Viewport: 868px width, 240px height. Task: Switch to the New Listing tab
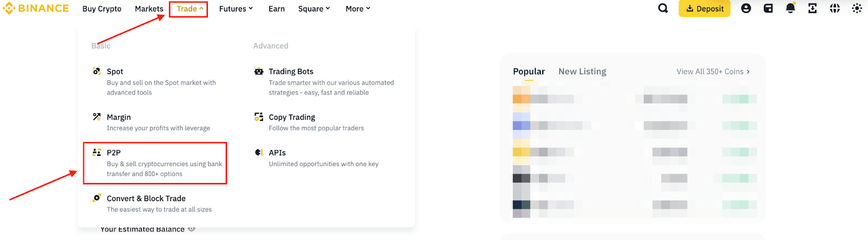582,72
